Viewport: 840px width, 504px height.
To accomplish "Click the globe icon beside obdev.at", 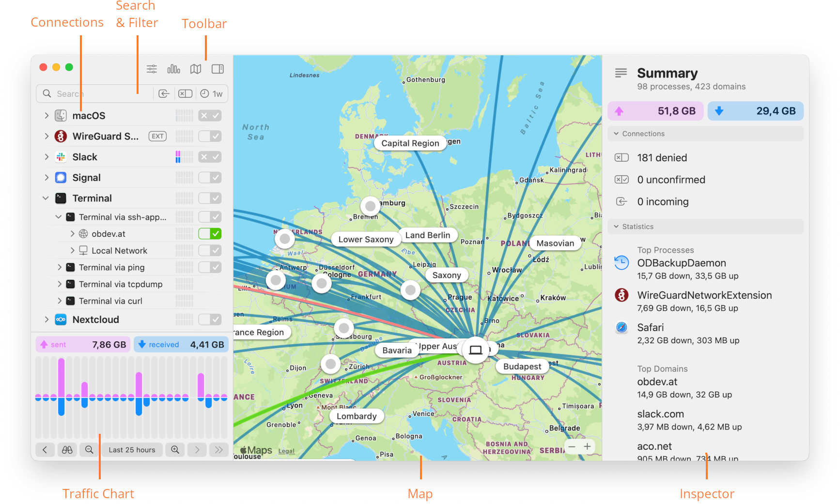I will (x=83, y=234).
